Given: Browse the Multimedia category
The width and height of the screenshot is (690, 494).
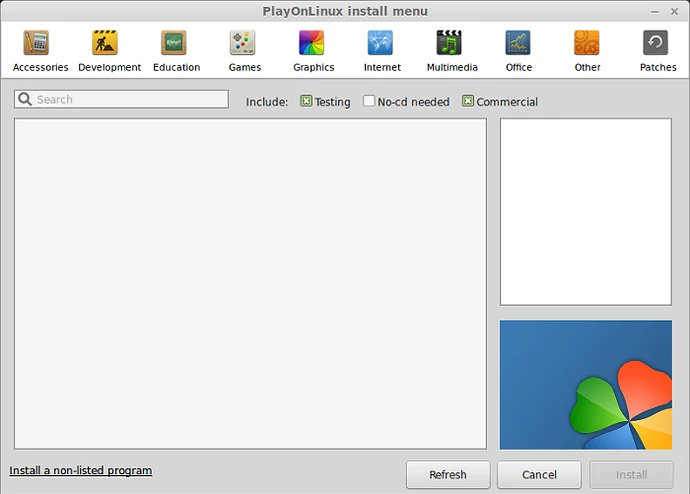Looking at the screenshot, I should coord(451,44).
